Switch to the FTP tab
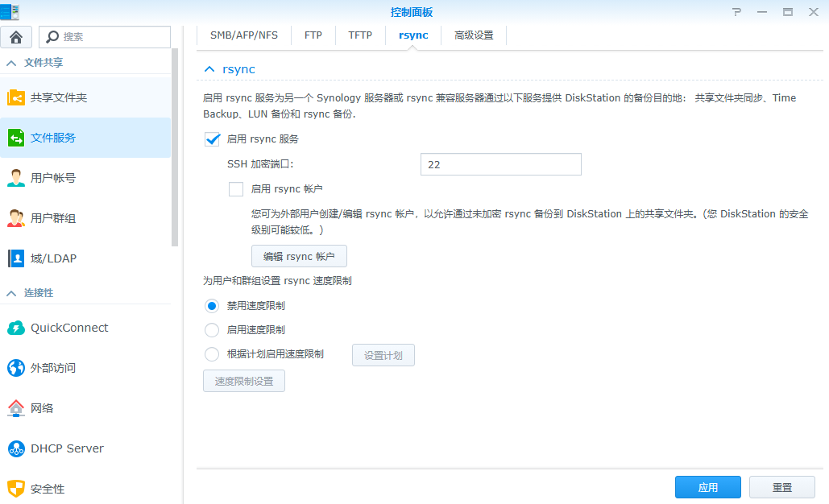Viewport: 829px width, 504px height. tap(313, 35)
